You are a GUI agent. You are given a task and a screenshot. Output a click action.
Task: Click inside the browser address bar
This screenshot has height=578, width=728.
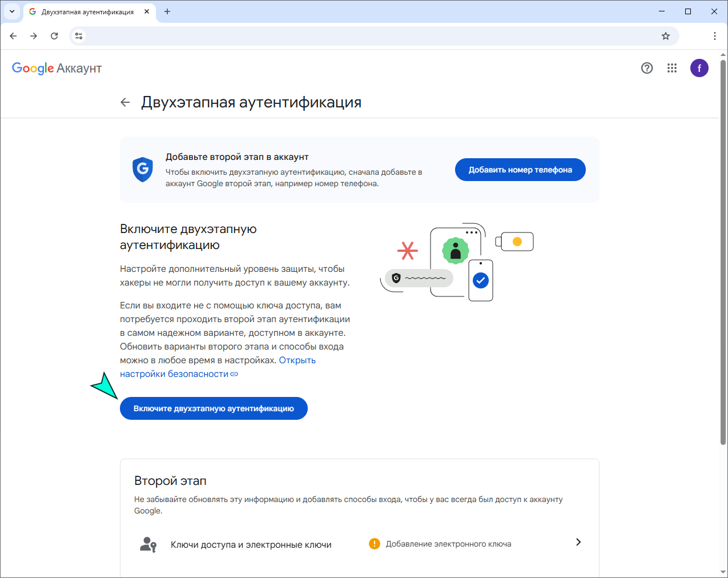(343, 35)
